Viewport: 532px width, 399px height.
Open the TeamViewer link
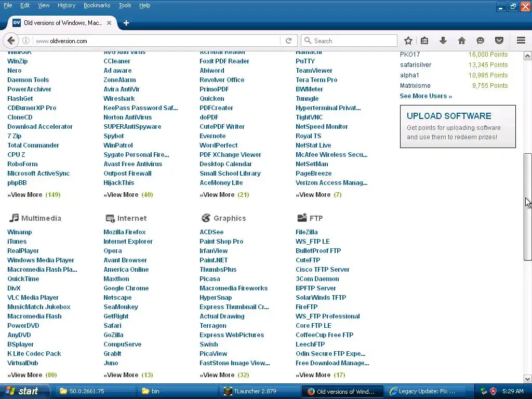point(314,71)
